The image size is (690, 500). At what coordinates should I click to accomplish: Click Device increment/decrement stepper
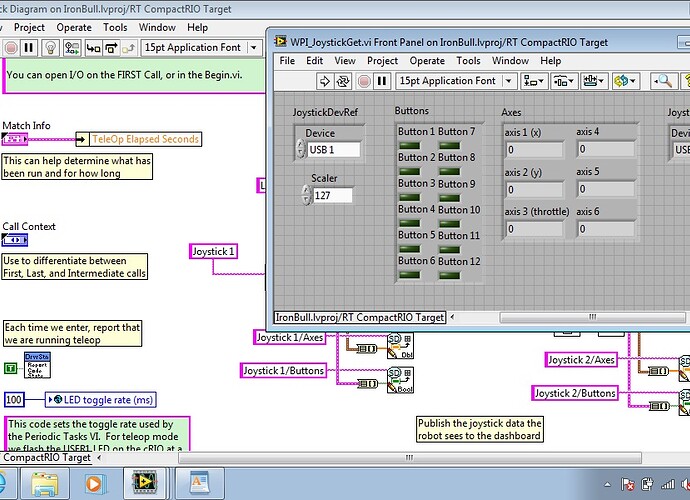pyautogui.click(x=301, y=149)
